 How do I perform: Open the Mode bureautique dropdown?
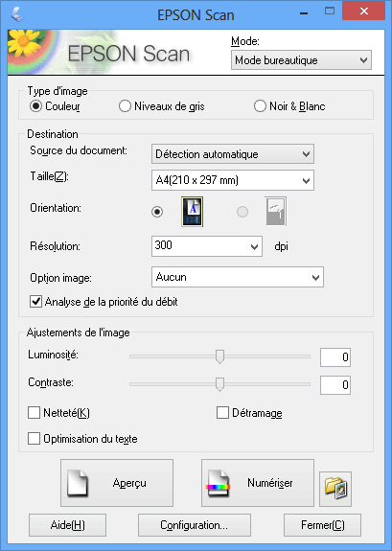(301, 60)
